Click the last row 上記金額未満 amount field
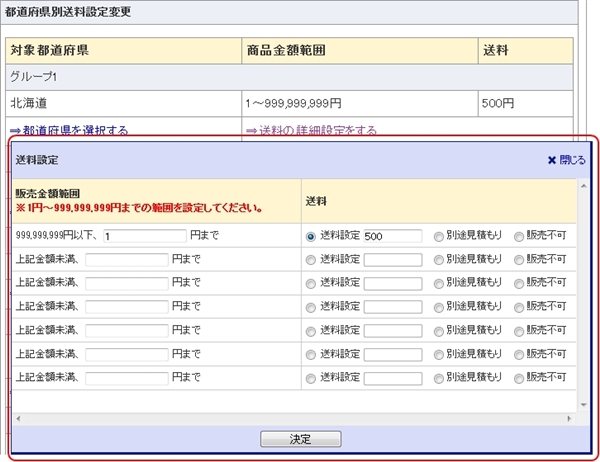The width and height of the screenshot is (600, 462). pos(126,377)
